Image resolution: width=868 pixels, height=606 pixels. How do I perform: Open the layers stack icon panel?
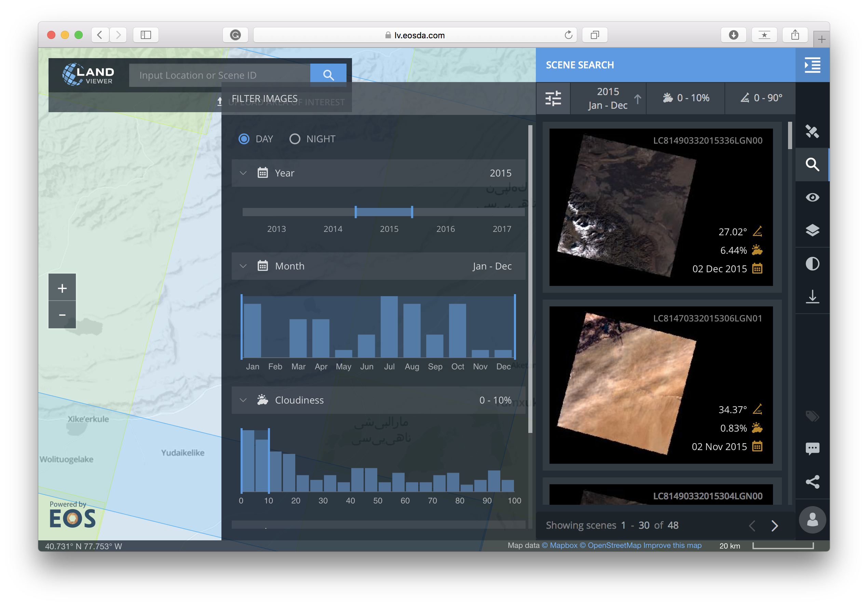(812, 230)
